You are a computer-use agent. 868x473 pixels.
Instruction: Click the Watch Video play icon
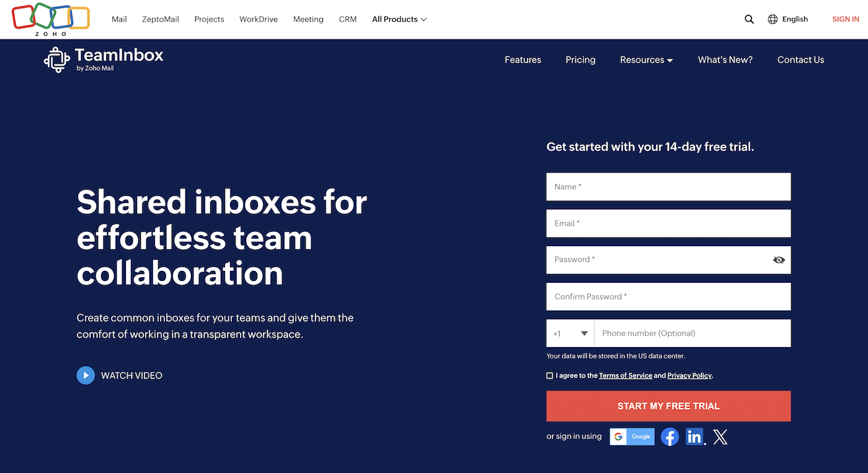coord(86,375)
